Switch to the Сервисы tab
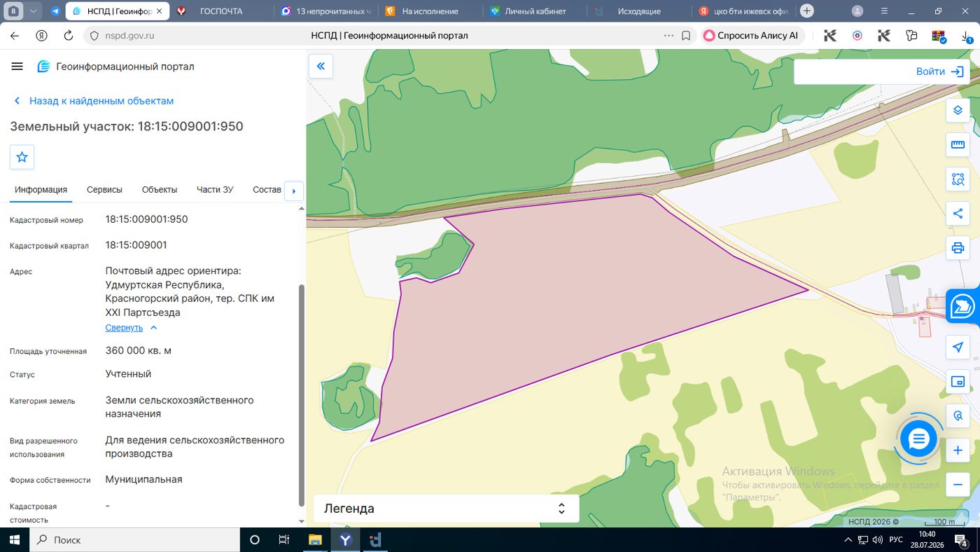This screenshot has height=552, width=980. point(104,190)
